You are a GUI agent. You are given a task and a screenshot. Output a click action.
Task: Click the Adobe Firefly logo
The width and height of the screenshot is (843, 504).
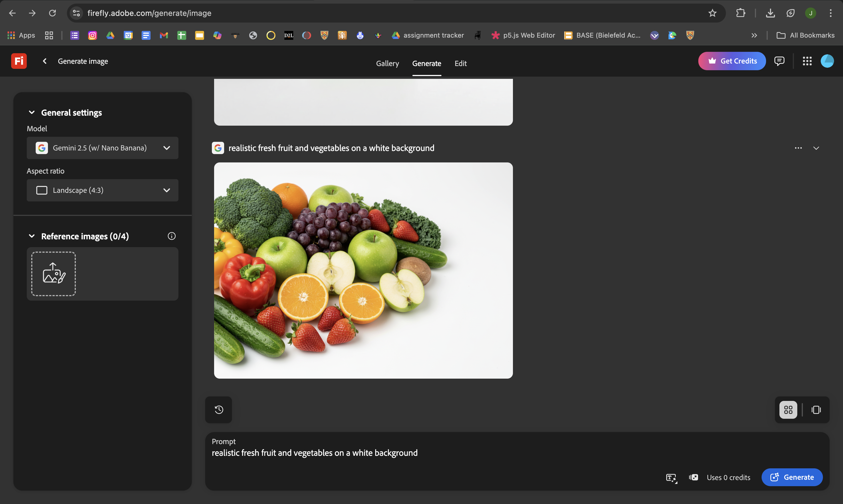point(19,61)
